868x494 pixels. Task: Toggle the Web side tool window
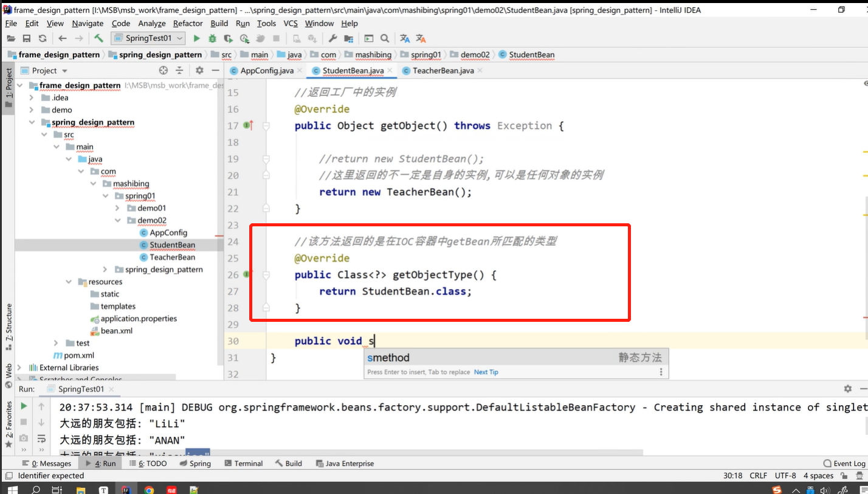8,376
